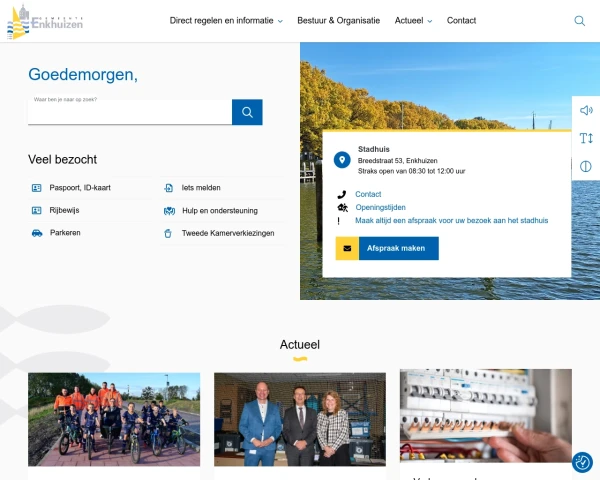Click the read-aloud speaker icon
The width and height of the screenshot is (600, 480).
click(x=586, y=110)
